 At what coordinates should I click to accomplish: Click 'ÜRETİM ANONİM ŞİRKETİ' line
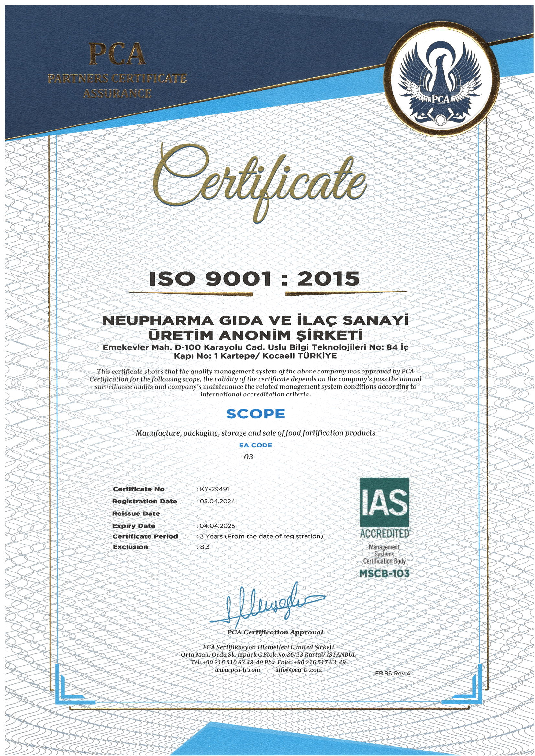point(255,335)
